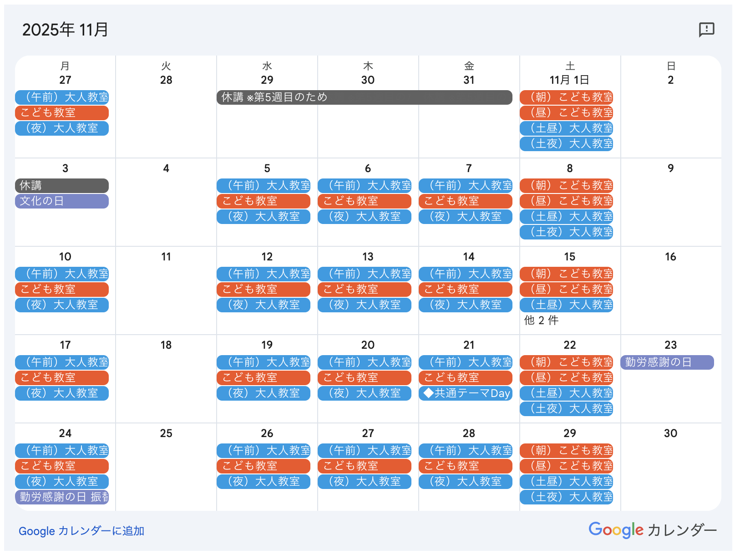Screen dimensions: 740x560
Task: Expand the 他 2 件 events on the 15th
Action: click(x=541, y=321)
